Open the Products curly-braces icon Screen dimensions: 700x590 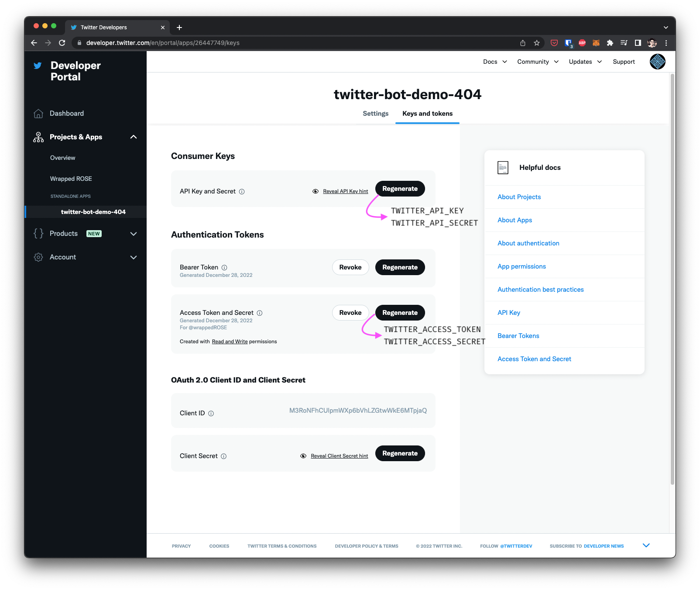[38, 233]
